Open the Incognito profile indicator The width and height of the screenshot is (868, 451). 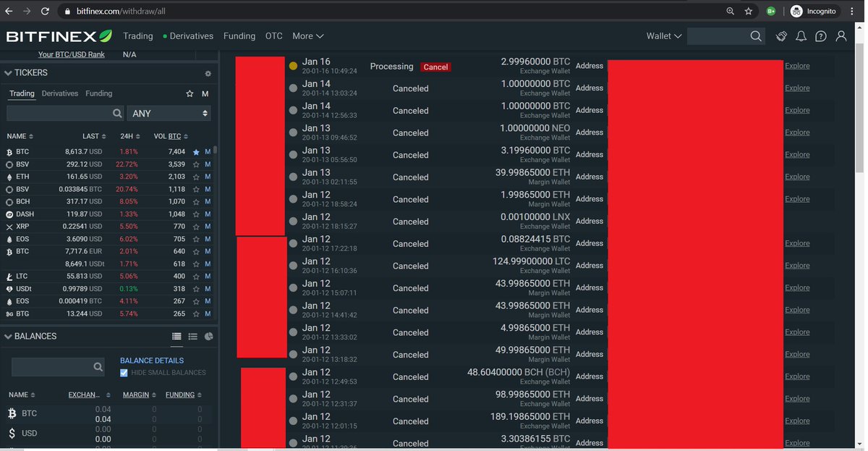(814, 11)
